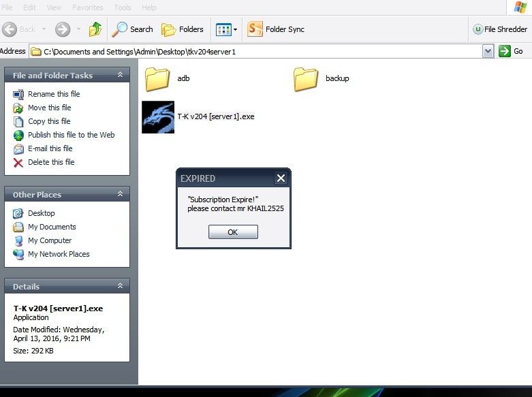Collapse the Details panel
Image resolution: width=532 pixels, height=397 pixels.
pyautogui.click(x=121, y=287)
